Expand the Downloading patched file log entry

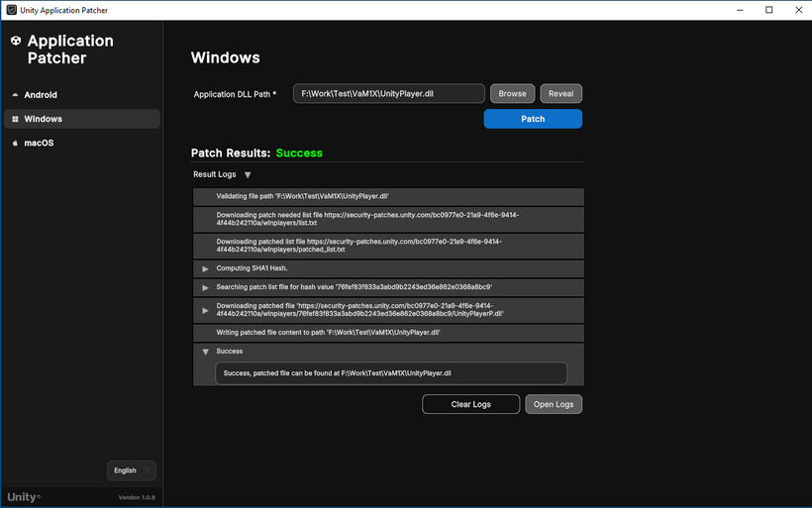(x=206, y=310)
